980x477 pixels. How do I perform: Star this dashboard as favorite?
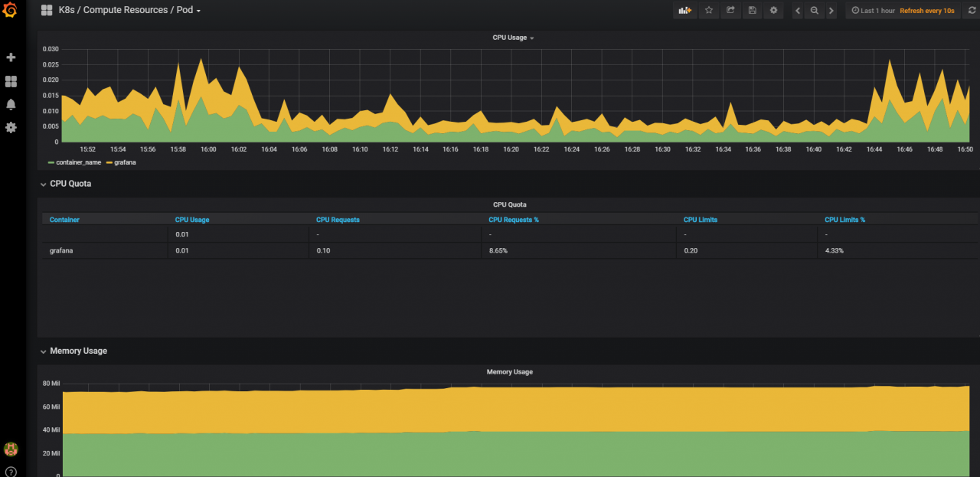point(709,11)
